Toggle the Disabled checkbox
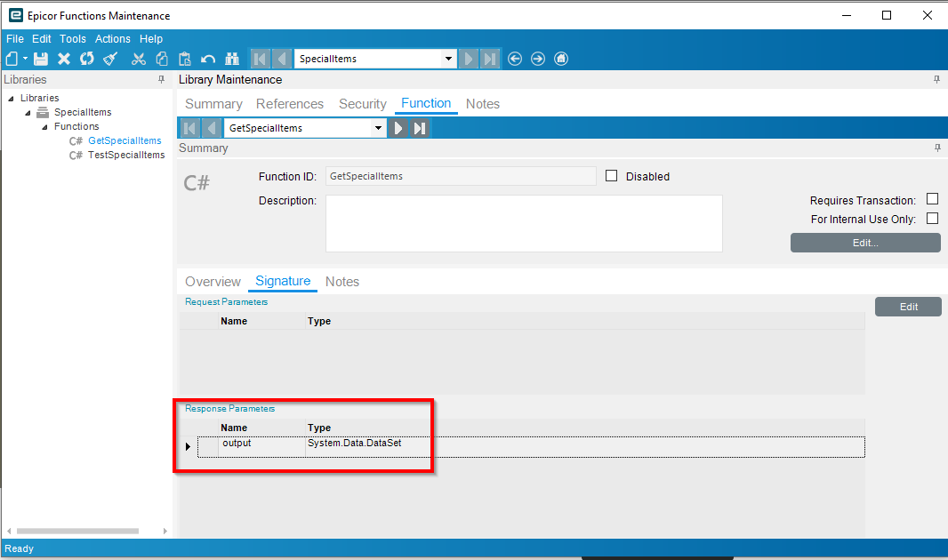Image resolution: width=948 pixels, height=560 pixels. point(611,176)
